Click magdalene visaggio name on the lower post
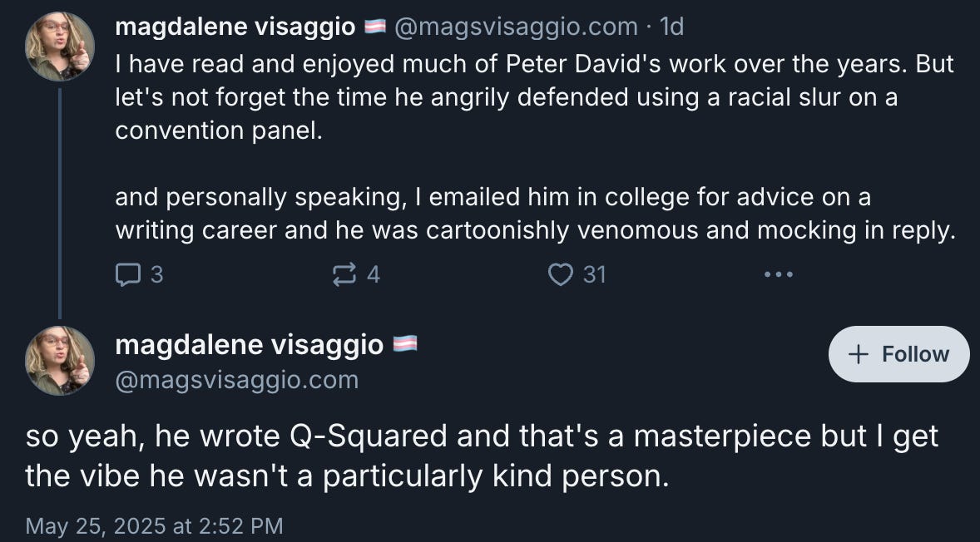Screen dimensions: 980x542 pos(249,343)
